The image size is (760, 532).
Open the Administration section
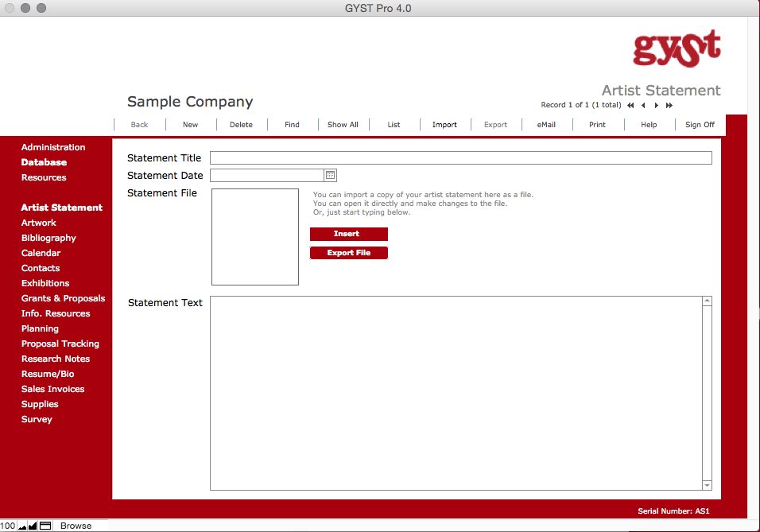[x=53, y=147]
